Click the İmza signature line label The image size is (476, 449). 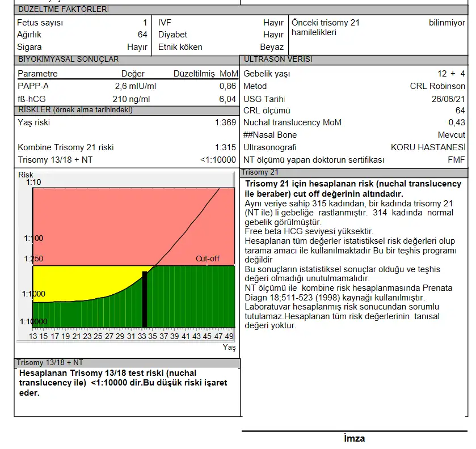(354, 439)
